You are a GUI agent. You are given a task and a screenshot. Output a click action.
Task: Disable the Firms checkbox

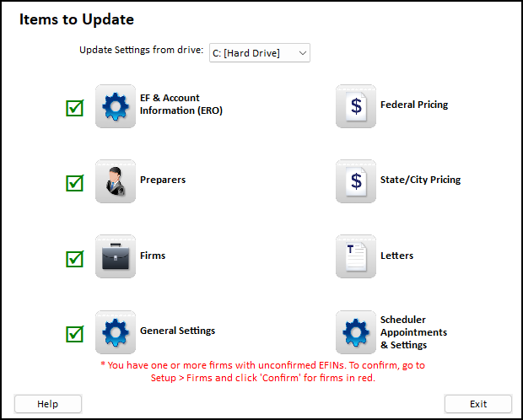click(75, 259)
